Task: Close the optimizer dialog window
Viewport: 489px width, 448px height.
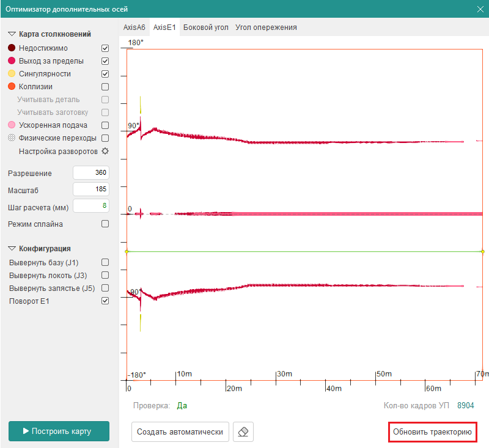Action: (480, 9)
